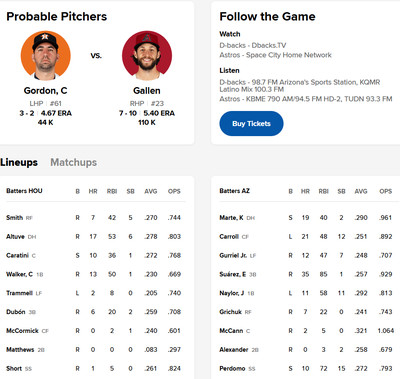Click Space City Home Network watch listing
The image size is (400, 379).
[x=275, y=55]
